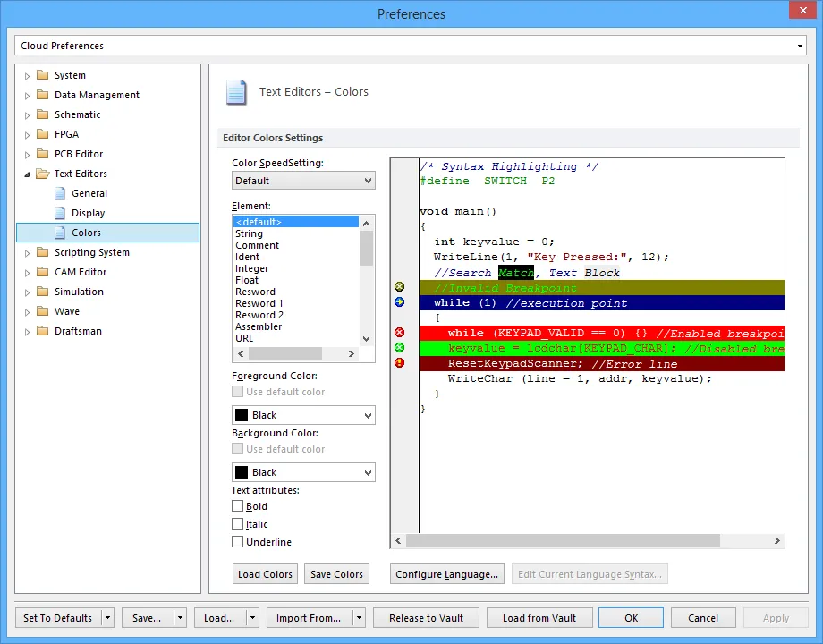
Task: Open the Cloud Preferences dropdown at top
Action: pyautogui.click(x=411, y=46)
